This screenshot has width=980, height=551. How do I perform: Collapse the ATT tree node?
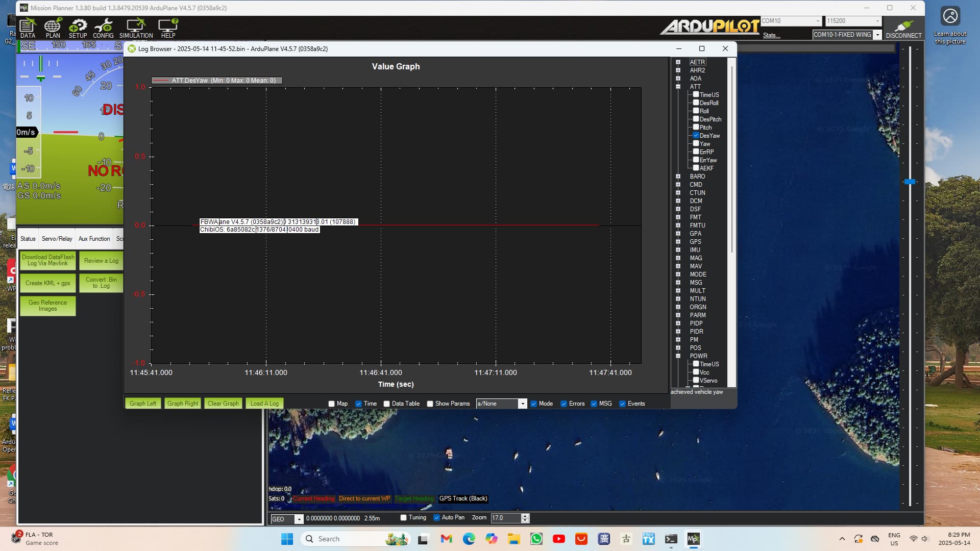[678, 87]
